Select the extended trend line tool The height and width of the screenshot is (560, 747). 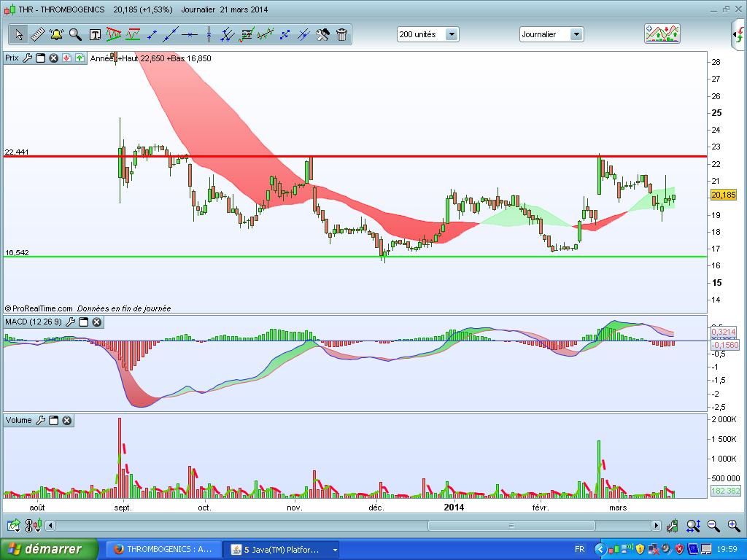[x=171, y=34]
